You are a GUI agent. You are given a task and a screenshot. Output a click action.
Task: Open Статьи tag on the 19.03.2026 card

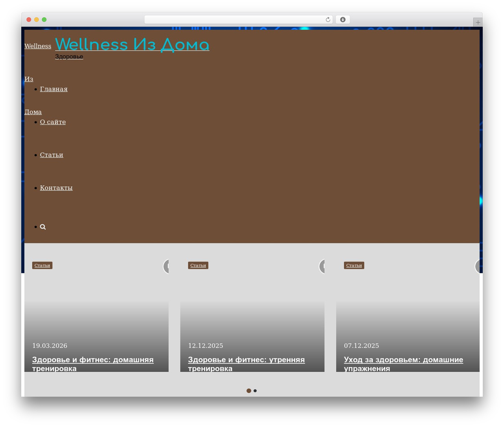point(42,265)
